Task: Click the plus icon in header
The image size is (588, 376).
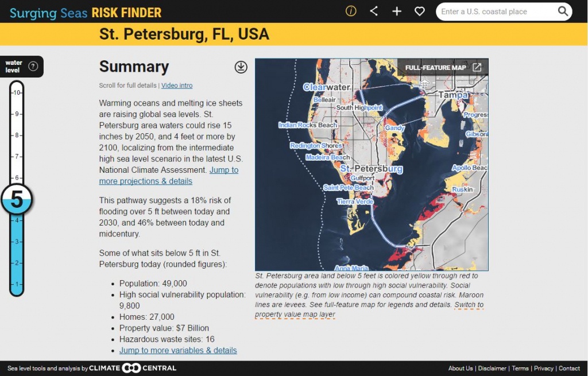Action: pos(397,11)
